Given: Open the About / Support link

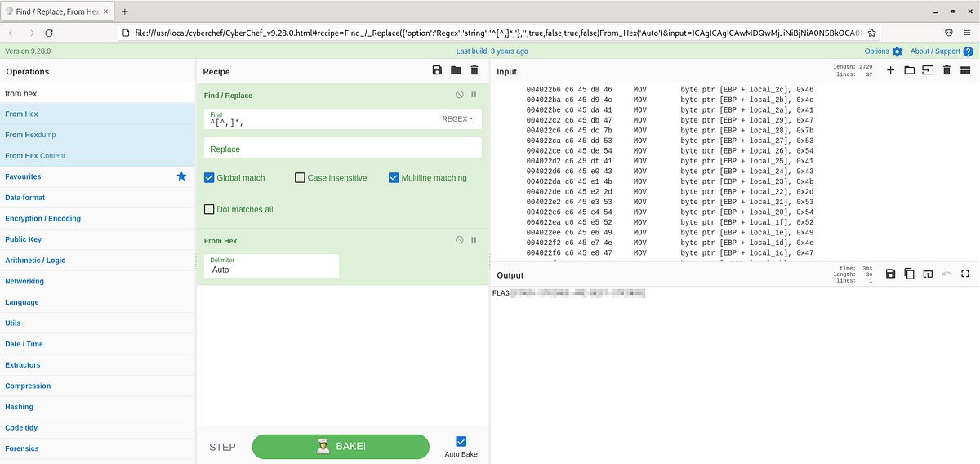Looking at the screenshot, I should tap(935, 51).
